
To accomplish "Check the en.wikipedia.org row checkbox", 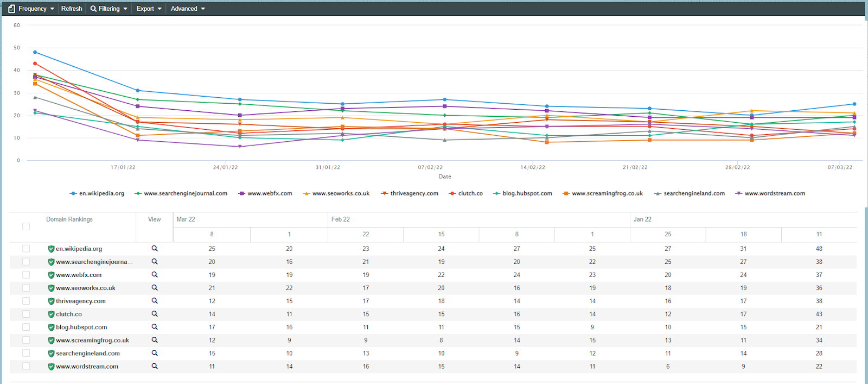I will coord(26,249).
